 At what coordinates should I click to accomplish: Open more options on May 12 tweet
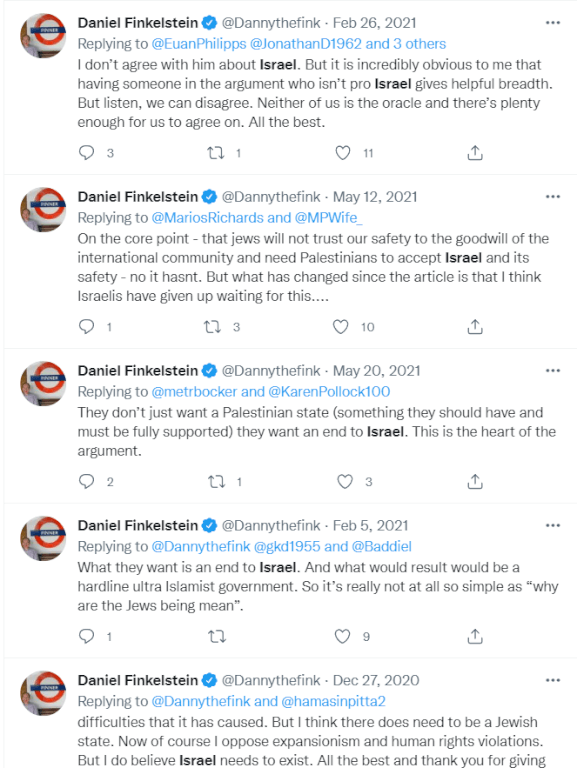(553, 196)
